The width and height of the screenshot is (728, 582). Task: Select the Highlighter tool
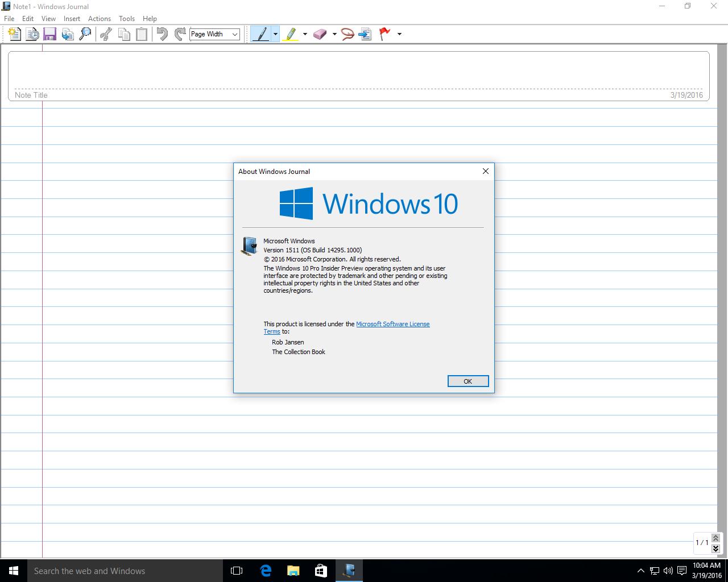click(291, 34)
